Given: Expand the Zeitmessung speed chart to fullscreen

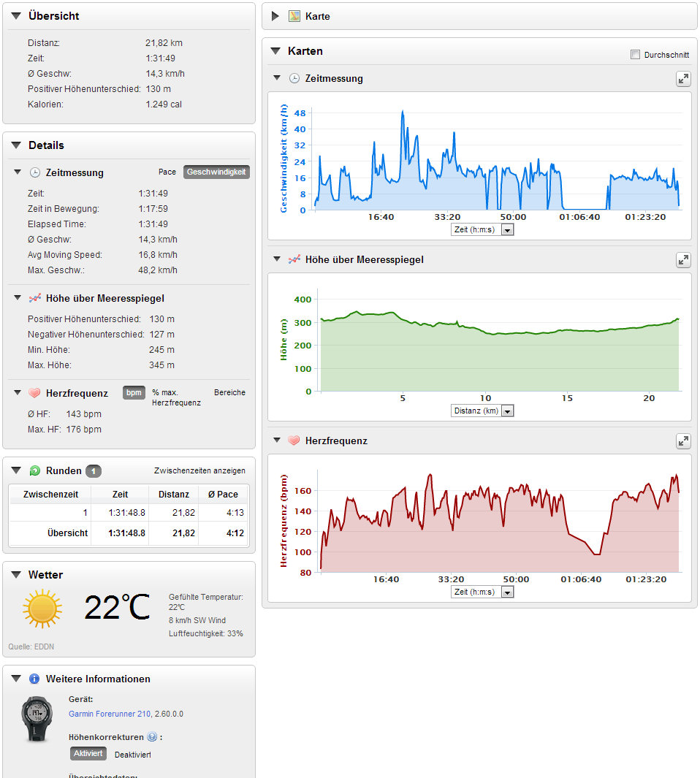Looking at the screenshot, I should coord(682,79).
